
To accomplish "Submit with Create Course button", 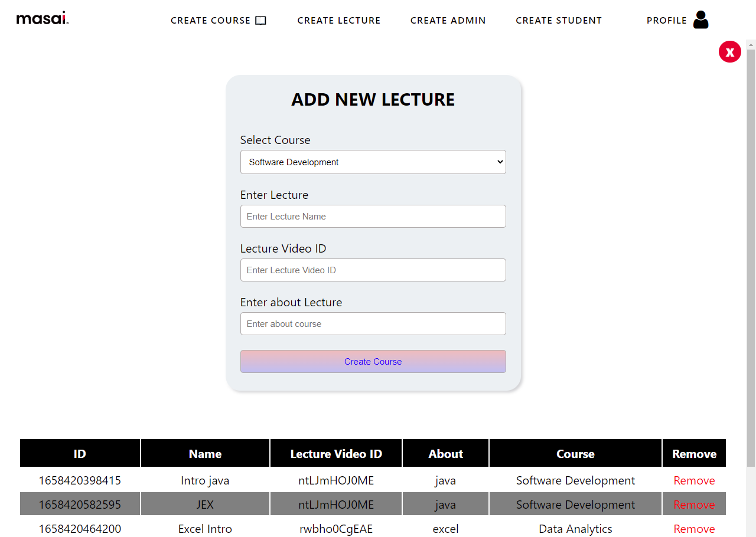I will [373, 361].
